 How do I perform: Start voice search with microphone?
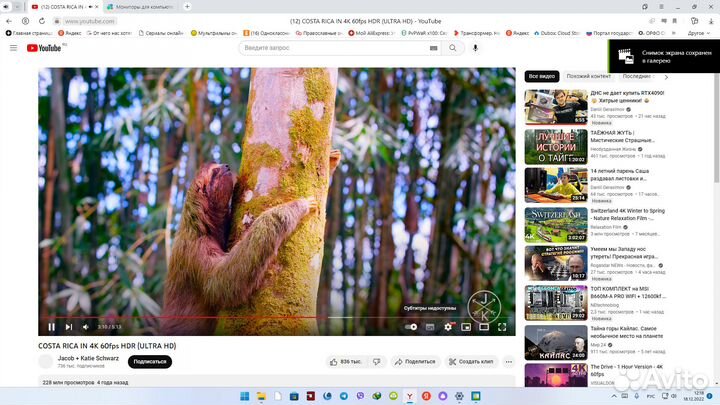point(476,47)
